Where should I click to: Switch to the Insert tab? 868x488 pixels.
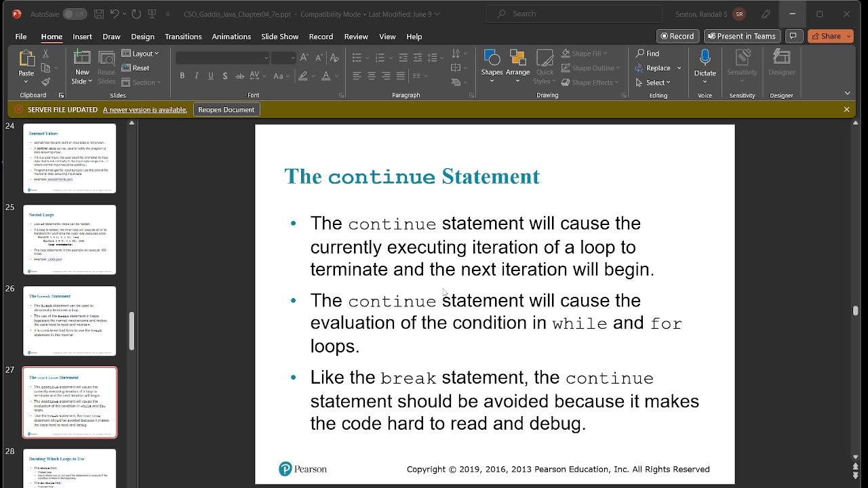point(82,37)
